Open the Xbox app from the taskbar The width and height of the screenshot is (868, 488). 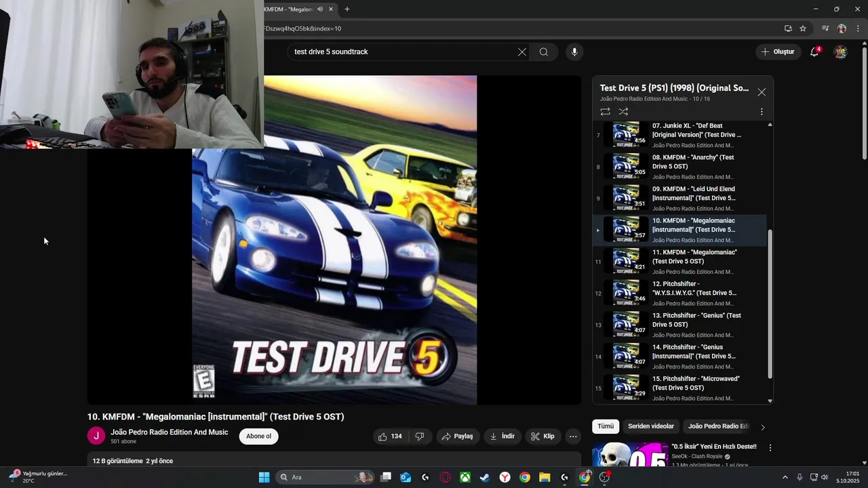465,477
